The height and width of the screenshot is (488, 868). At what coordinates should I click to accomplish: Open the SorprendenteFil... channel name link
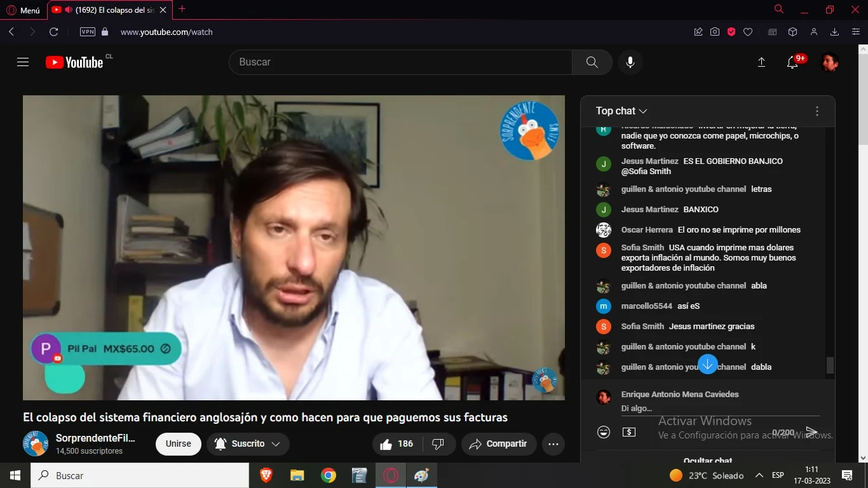(x=95, y=438)
